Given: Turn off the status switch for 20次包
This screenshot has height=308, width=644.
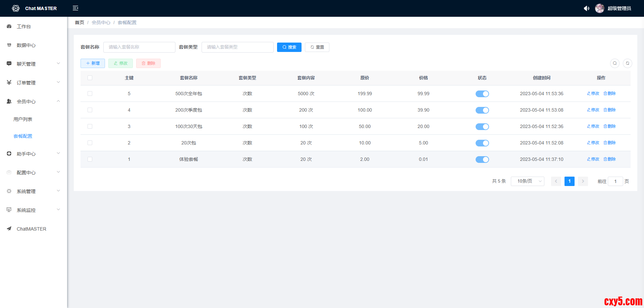Looking at the screenshot, I should click(482, 143).
